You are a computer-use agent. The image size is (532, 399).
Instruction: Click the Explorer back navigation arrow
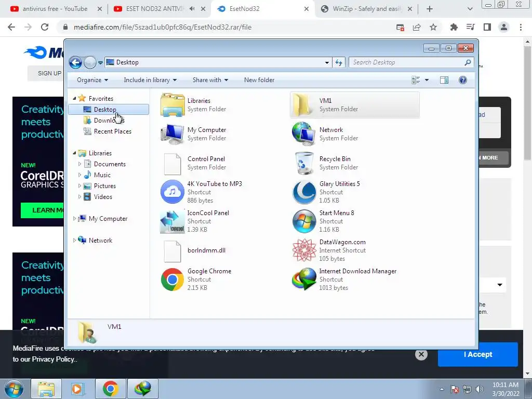(x=75, y=62)
